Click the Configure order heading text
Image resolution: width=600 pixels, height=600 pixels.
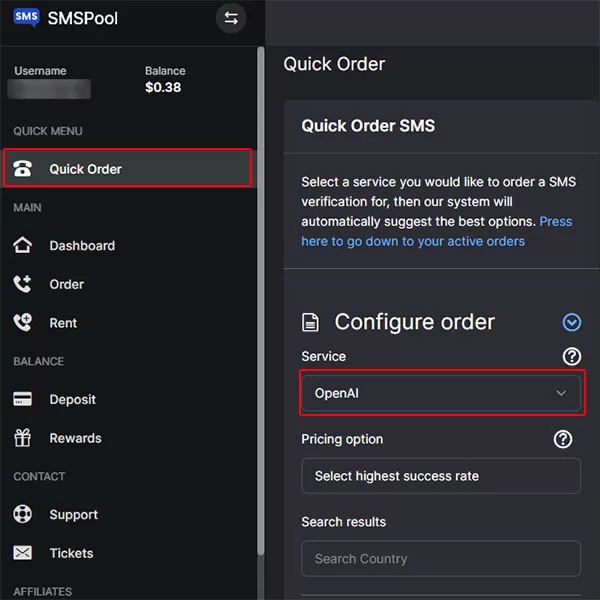tap(414, 322)
